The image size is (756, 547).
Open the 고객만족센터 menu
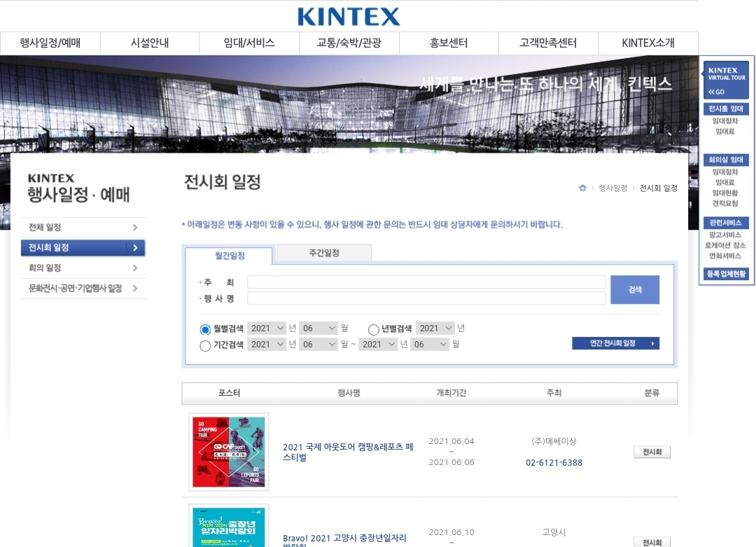[x=548, y=43]
